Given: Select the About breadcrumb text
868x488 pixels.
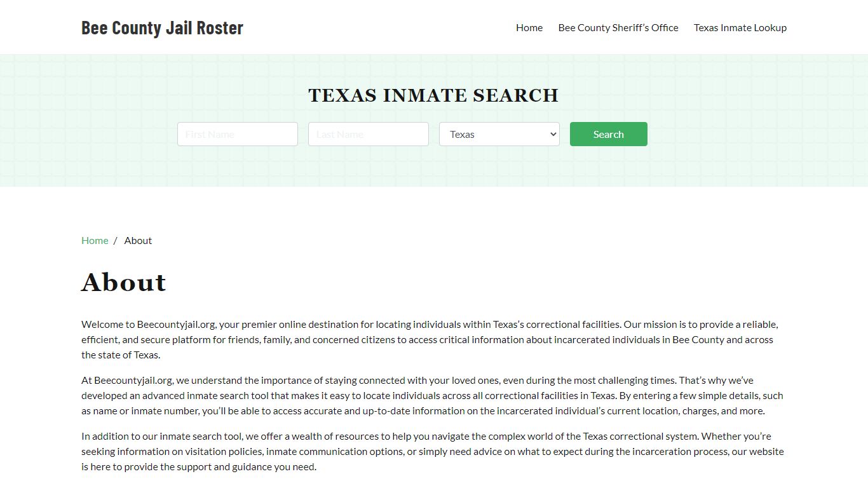Looking at the screenshot, I should coord(138,240).
